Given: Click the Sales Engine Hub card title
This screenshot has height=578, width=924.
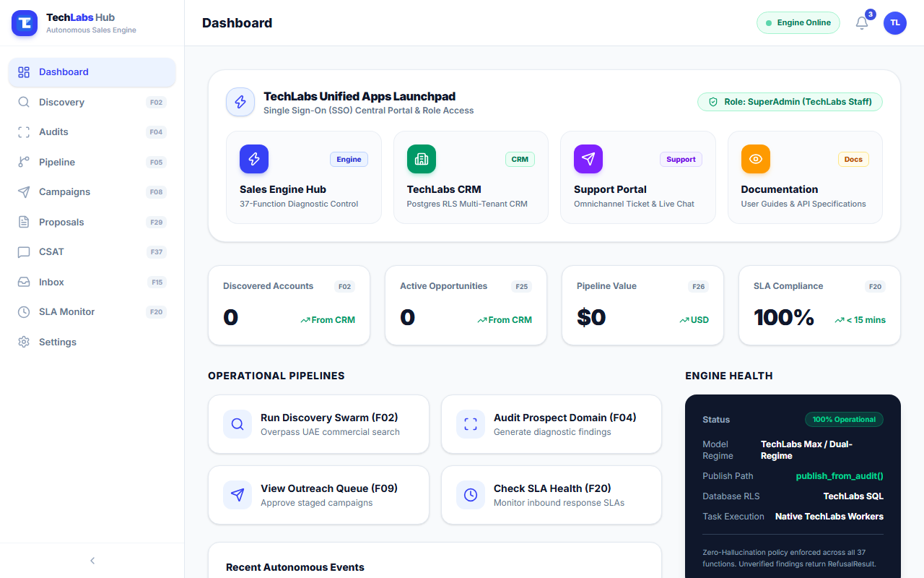Looking at the screenshot, I should tap(283, 189).
